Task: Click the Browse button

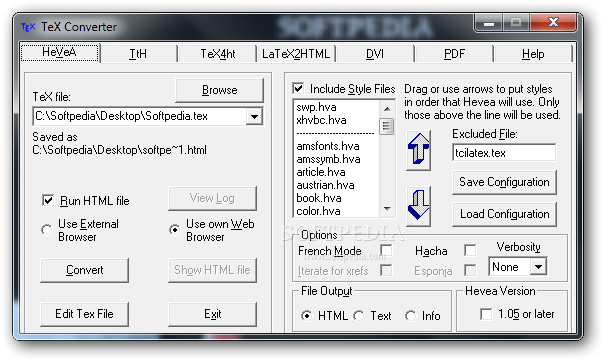Action: click(219, 90)
